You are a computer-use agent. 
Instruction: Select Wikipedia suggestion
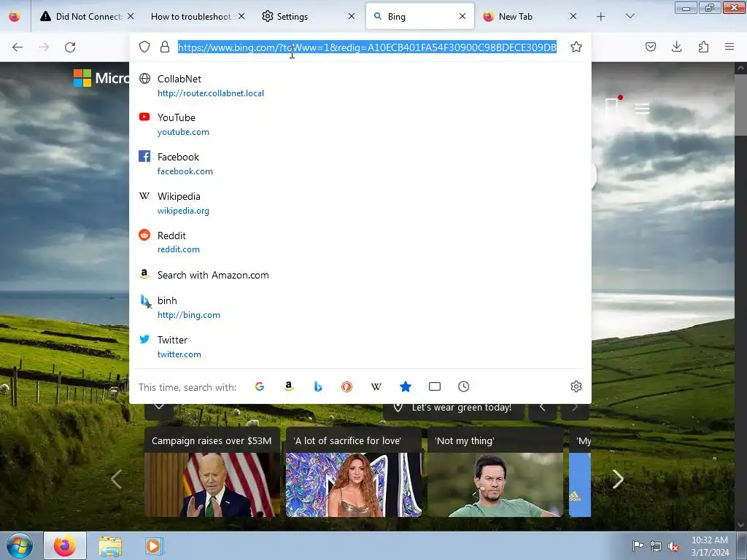360,203
